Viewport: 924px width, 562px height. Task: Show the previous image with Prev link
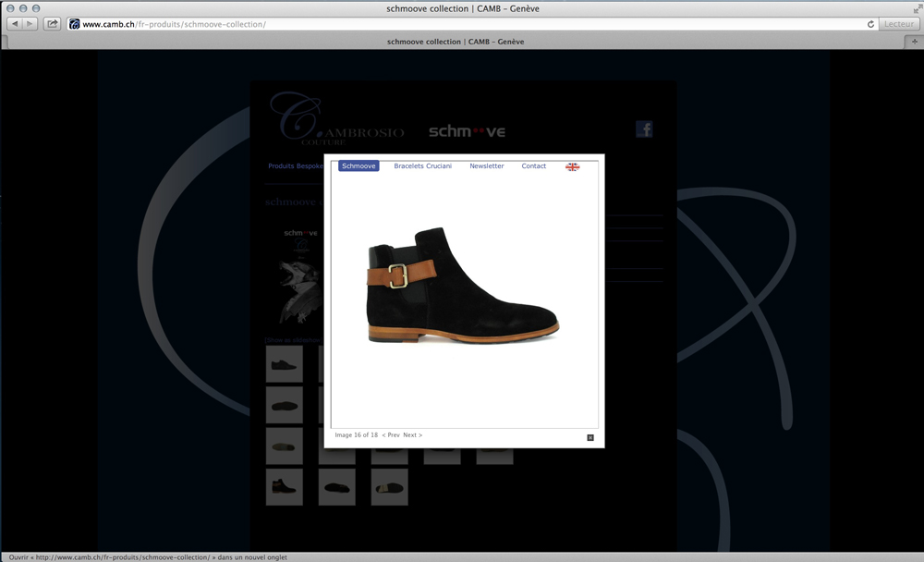pyautogui.click(x=391, y=435)
